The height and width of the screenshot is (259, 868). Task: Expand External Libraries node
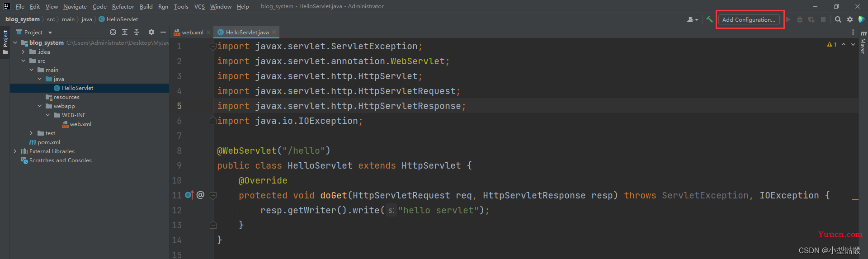point(15,151)
